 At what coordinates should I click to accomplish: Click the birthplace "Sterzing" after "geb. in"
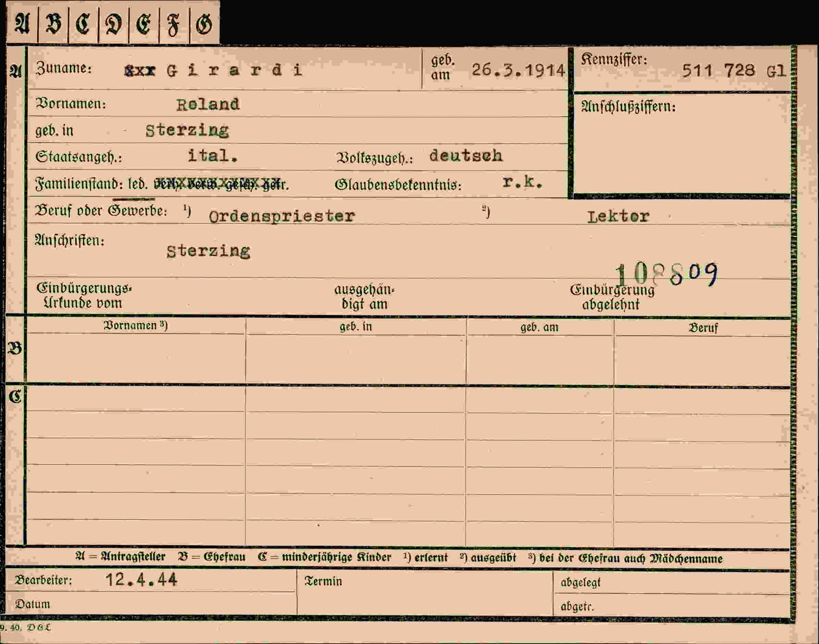187,131
